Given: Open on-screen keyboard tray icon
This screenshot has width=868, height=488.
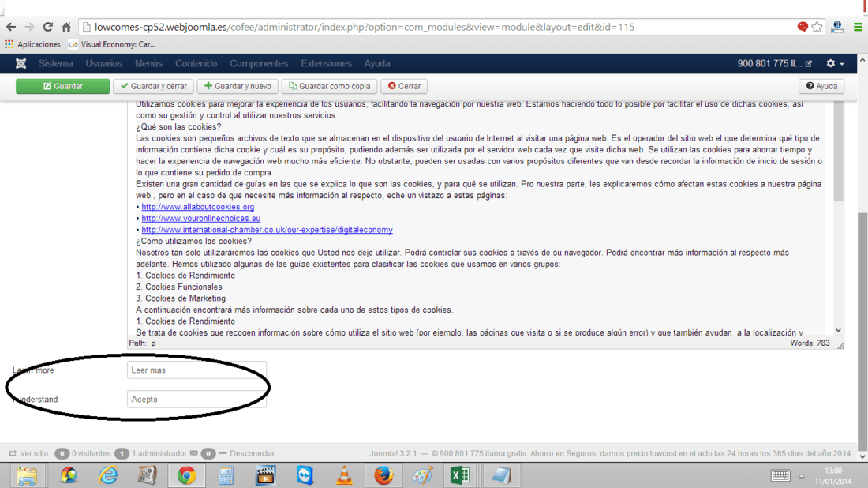Looking at the screenshot, I should coord(780,476).
